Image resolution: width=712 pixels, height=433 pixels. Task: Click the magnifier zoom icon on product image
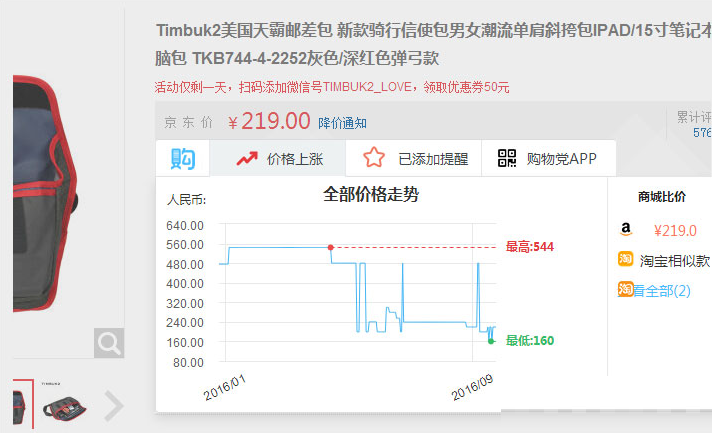pos(109,343)
